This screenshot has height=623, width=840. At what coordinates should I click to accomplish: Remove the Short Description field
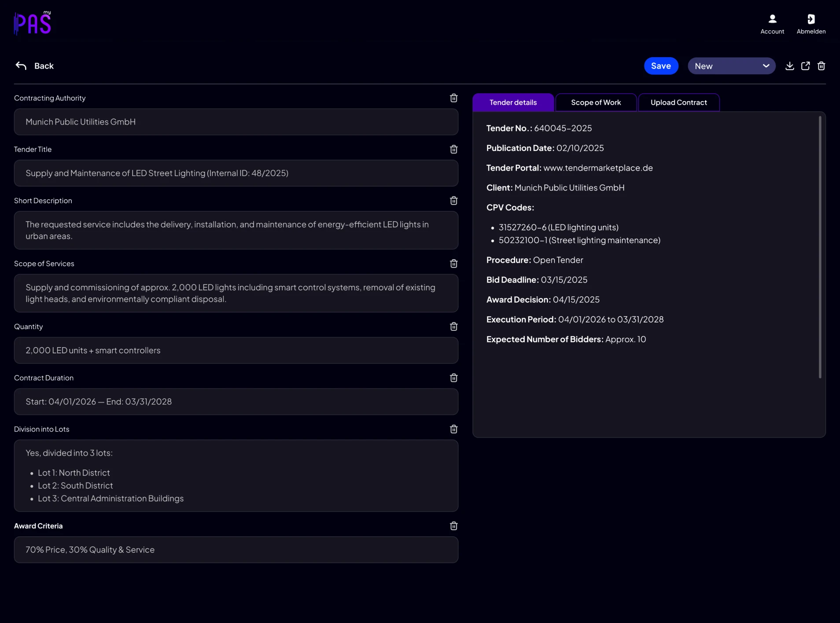coord(454,201)
